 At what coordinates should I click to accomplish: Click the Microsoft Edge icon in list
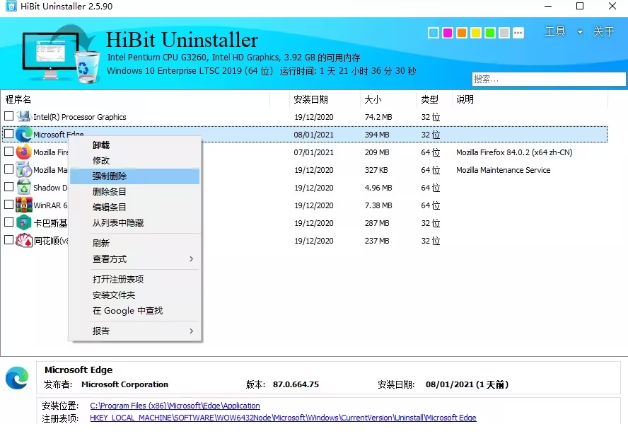coord(24,134)
